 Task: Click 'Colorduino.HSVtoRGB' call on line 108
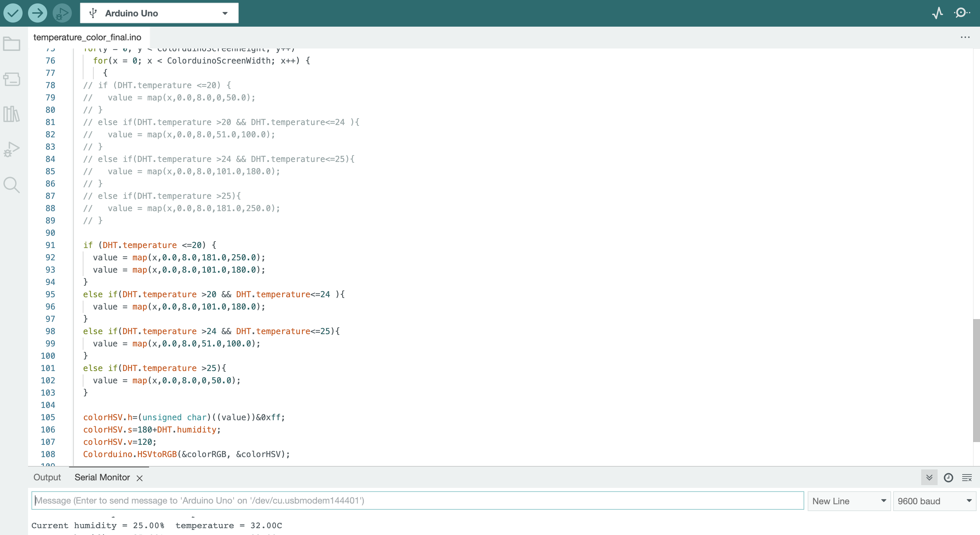click(130, 454)
